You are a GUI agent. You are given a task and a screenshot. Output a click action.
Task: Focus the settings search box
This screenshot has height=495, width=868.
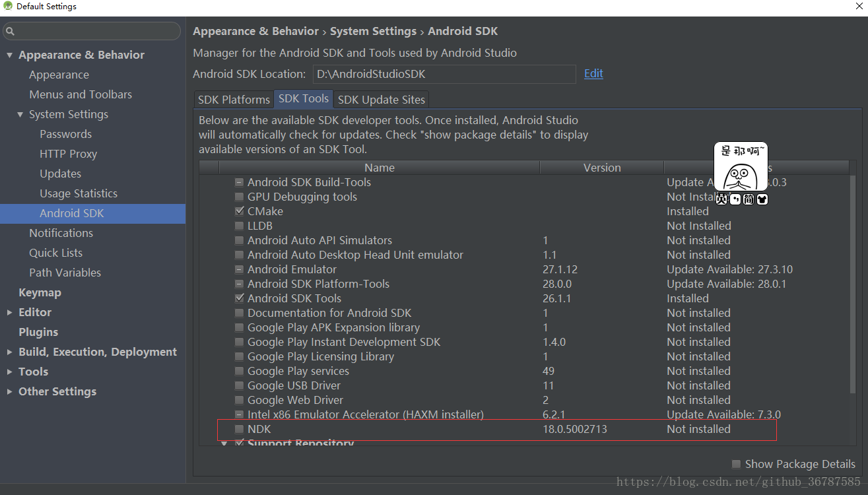[x=92, y=31]
